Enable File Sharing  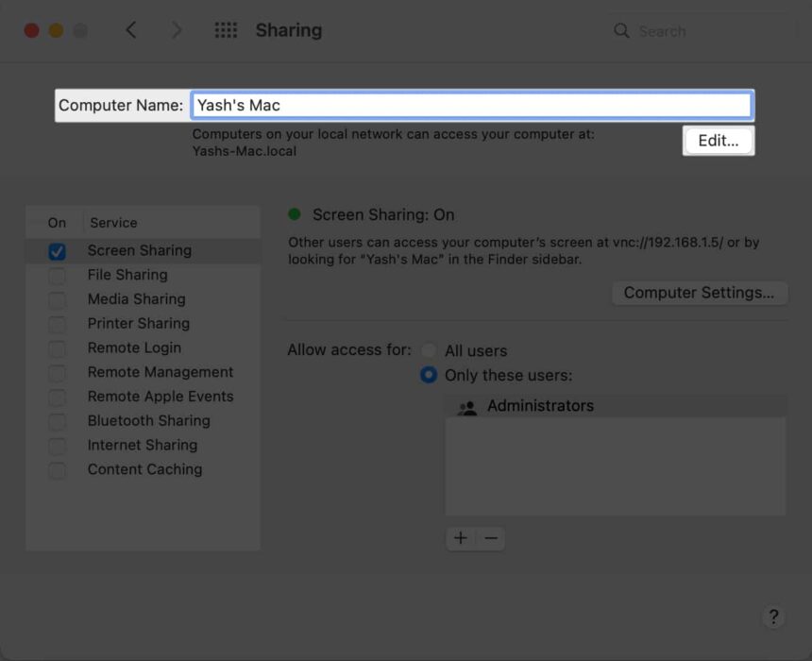click(54, 275)
